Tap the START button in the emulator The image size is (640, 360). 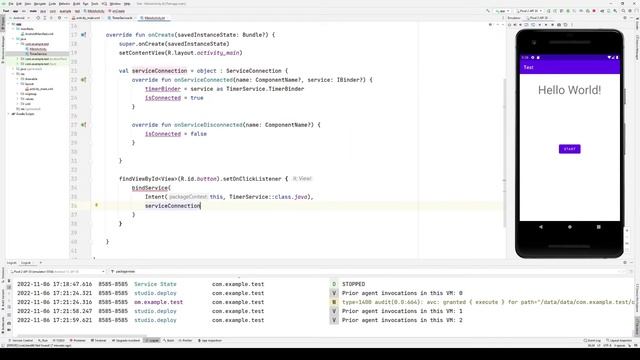[x=569, y=149]
